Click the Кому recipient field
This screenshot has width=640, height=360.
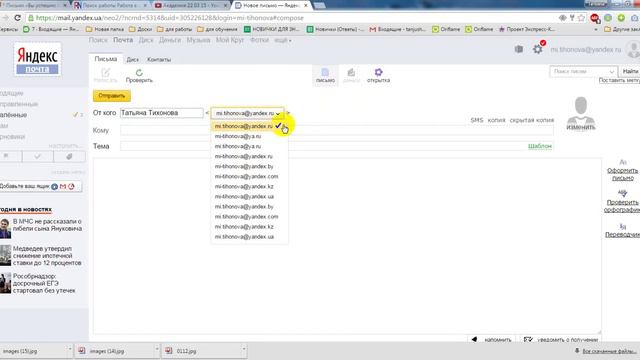[337, 131]
